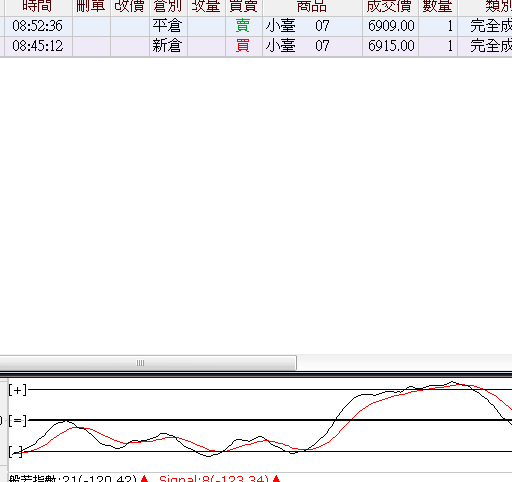
Task: Select 小臺 07 in the 08:45:12 row
Action: (312, 46)
